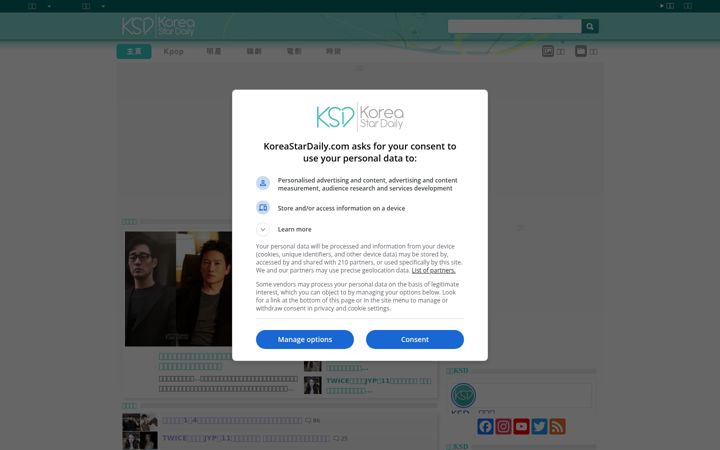Click the round KSD profile avatar
Image resolution: width=720 pixels, height=450 pixels.
[463, 395]
